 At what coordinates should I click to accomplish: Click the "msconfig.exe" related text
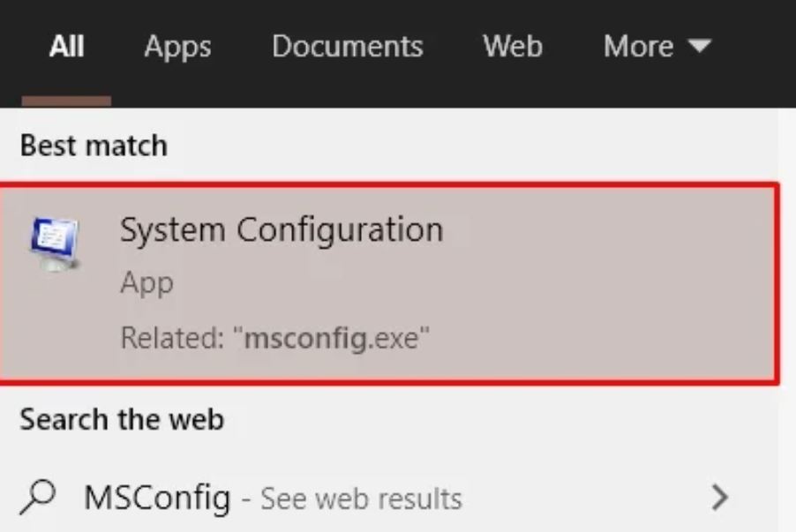click(x=334, y=338)
